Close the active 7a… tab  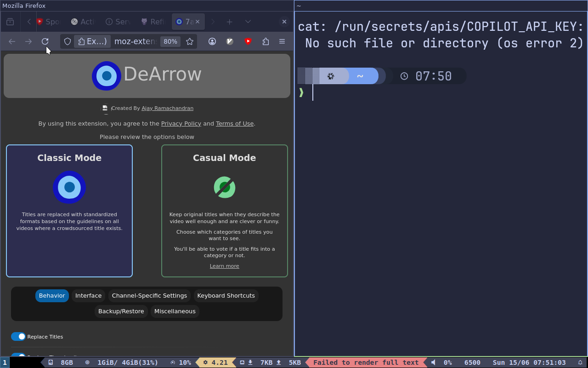click(198, 22)
